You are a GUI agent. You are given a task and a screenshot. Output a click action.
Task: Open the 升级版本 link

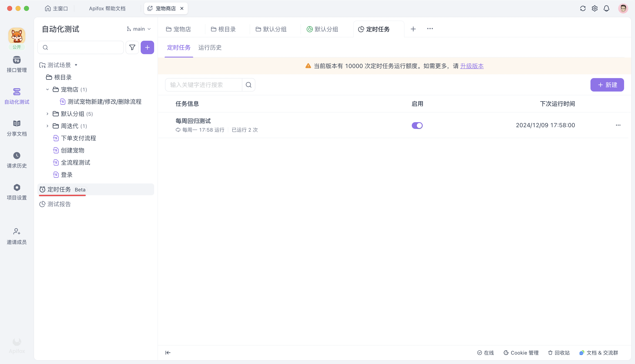(472, 66)
